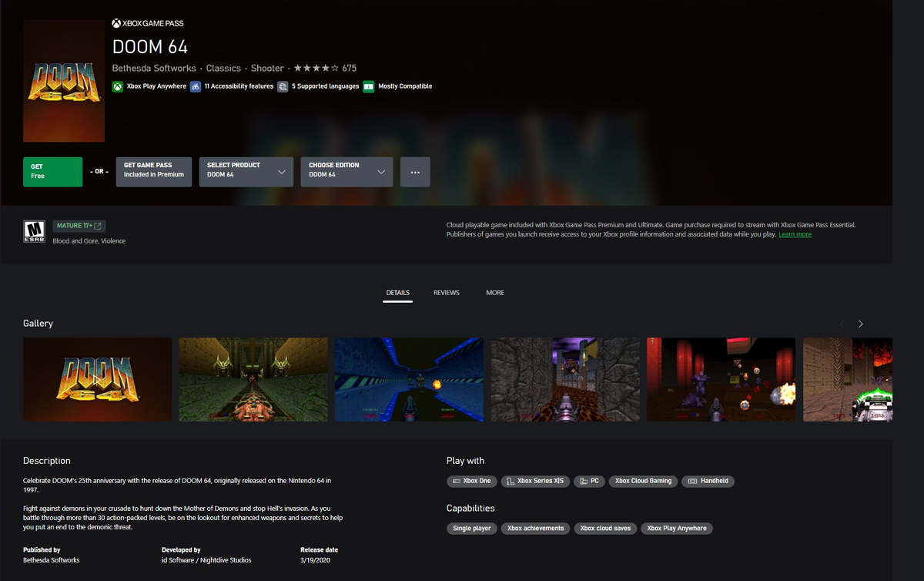The height and width of the screenshot is (581, 924).
Task: Click the ESRB Mature rating logo
Action: (x=34, y=232)
